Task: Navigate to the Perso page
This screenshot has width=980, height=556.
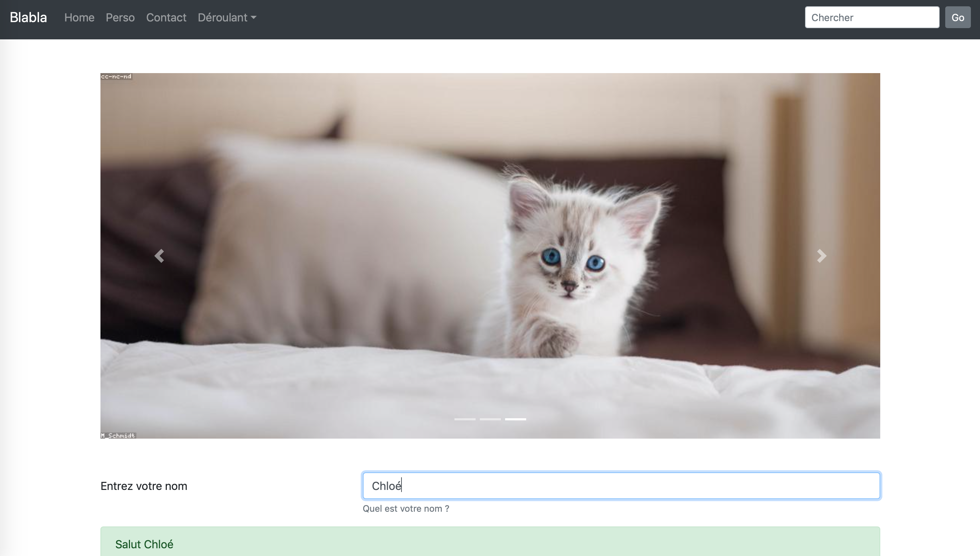Action: 120,18
